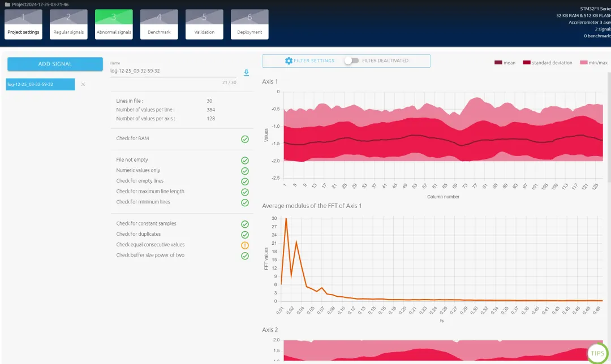Click the download icon beside signal name
Viewport: 611px width, 364px height.
[x=246, y=72]
